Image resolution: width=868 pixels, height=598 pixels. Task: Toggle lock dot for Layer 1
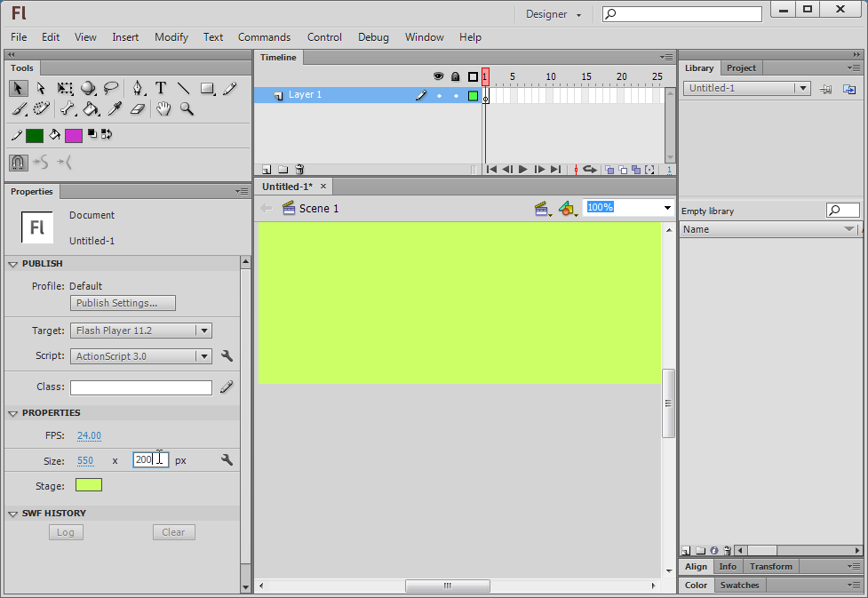point(456,95)
